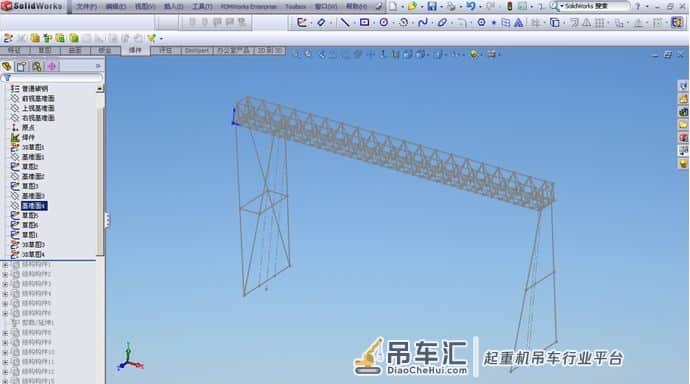Select the Line sketch tool
The image size is (690, 384).
(345, 22)
